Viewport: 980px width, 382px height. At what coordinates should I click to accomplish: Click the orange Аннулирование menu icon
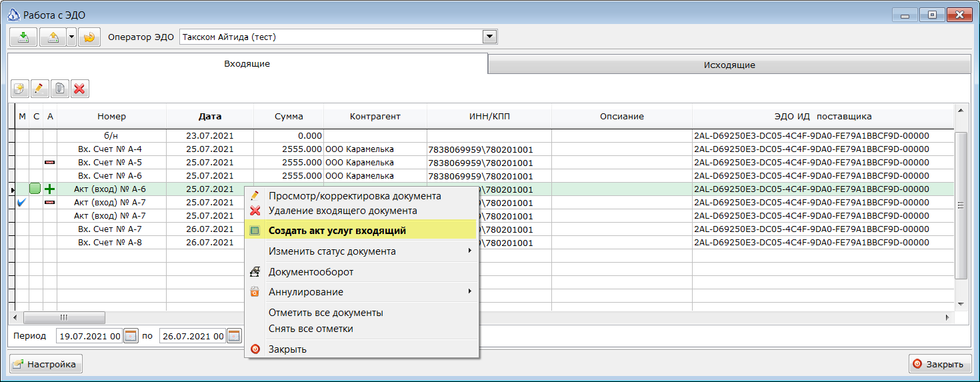tap(255, 292)
